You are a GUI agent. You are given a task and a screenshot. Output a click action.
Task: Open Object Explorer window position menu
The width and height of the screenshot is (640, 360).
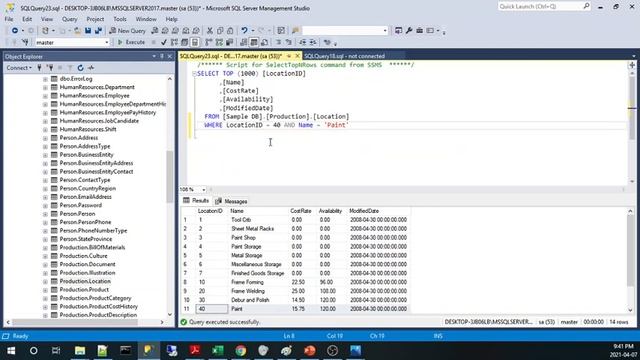pyautogui.click(x=154, y=56)
